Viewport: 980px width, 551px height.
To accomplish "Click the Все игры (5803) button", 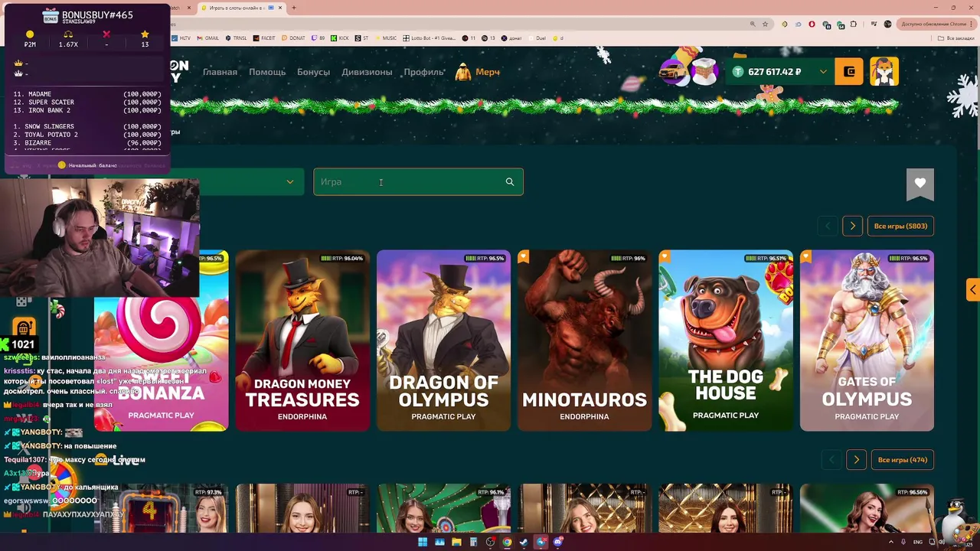I will click(900, 226).
